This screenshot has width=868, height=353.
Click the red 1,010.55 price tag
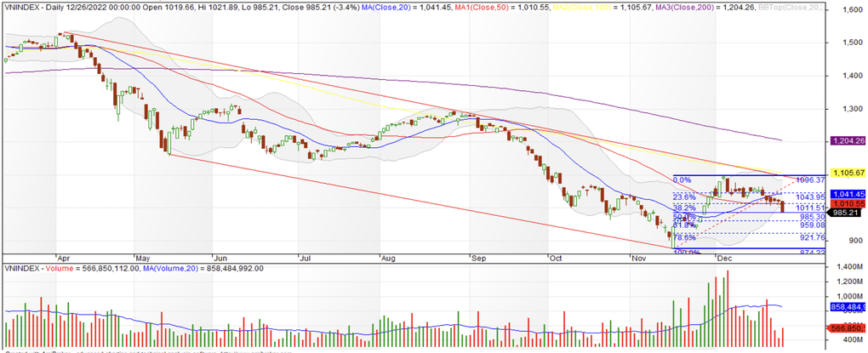pos(848,203)
